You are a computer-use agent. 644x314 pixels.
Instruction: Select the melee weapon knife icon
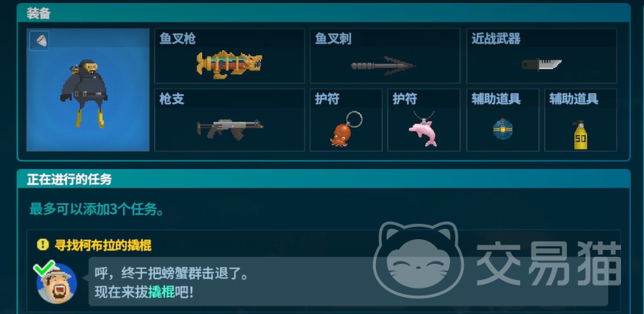click(x=542, y=64)
